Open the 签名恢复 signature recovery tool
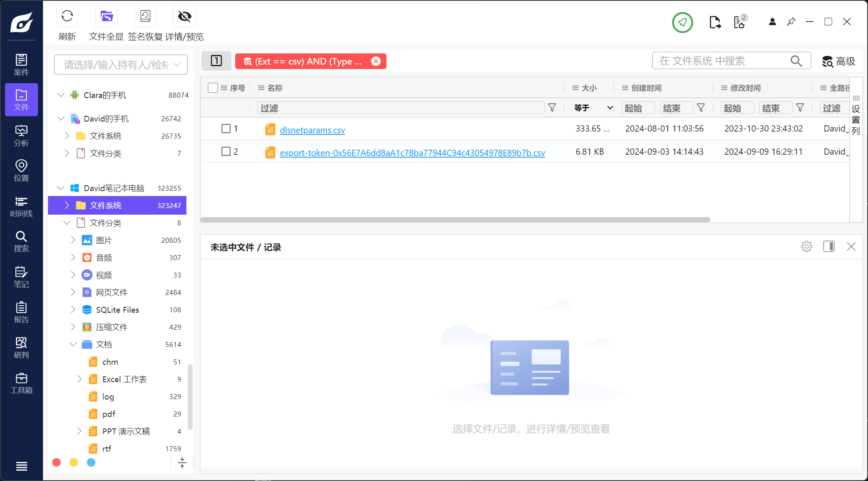The image size is (868, 481). tap(145, 17)
